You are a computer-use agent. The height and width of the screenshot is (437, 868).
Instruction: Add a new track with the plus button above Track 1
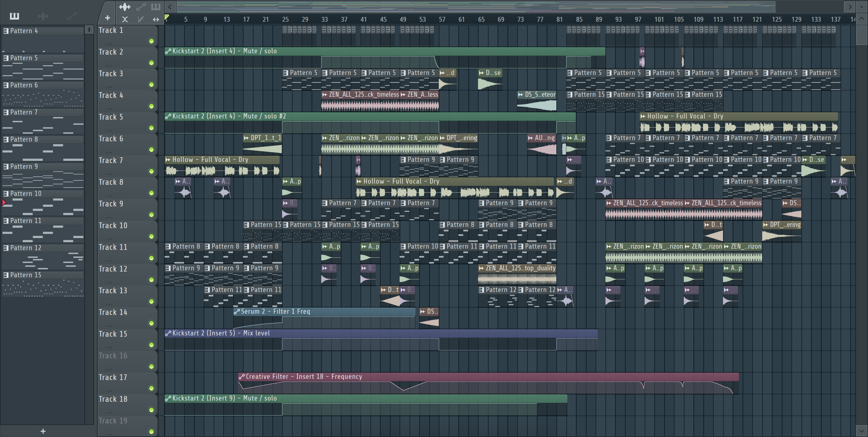(107, 18)
